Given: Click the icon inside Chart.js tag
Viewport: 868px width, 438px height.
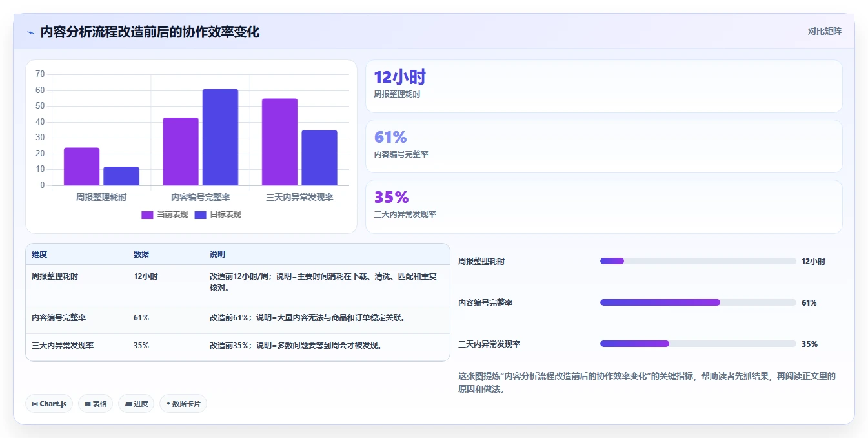Looking at the screenshot, I should 35,404.
